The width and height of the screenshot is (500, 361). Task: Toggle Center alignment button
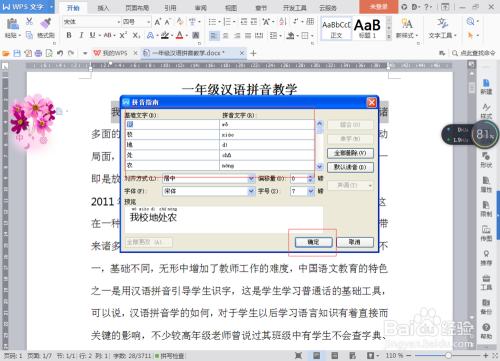(x=226, y=35)
